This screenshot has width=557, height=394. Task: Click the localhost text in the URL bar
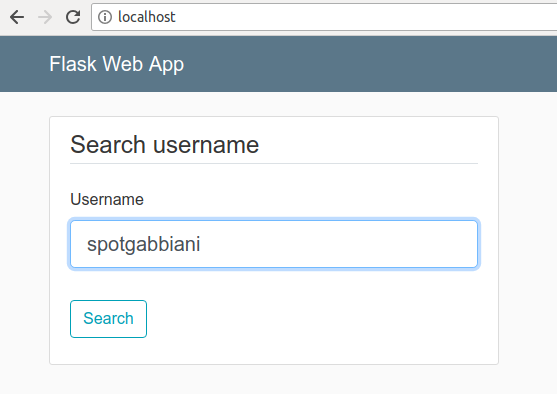[x=146, y=17]
